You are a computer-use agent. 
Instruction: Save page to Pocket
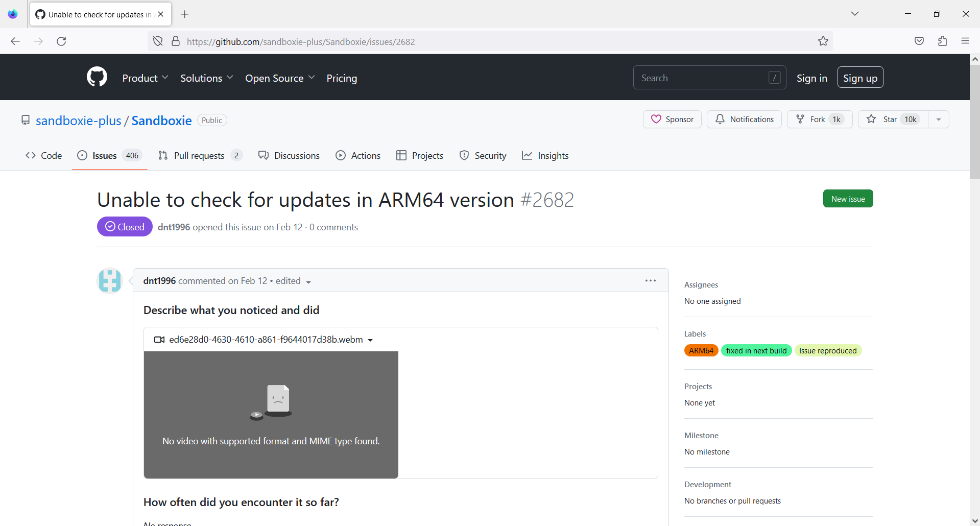coord(919,41)
